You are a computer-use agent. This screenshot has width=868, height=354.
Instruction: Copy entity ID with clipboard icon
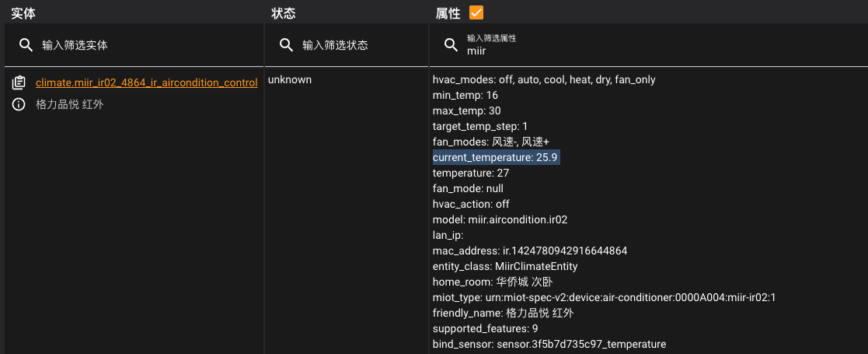[19, 82]
